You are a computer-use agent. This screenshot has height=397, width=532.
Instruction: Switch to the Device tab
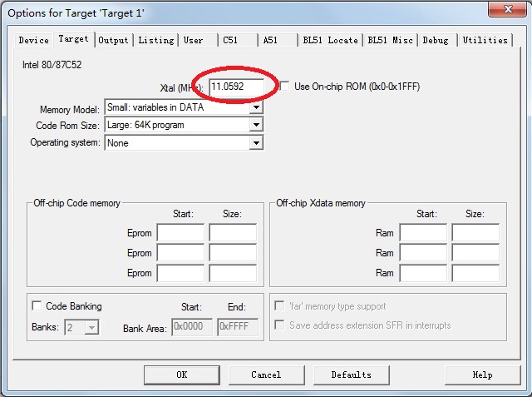pos(33,40)
